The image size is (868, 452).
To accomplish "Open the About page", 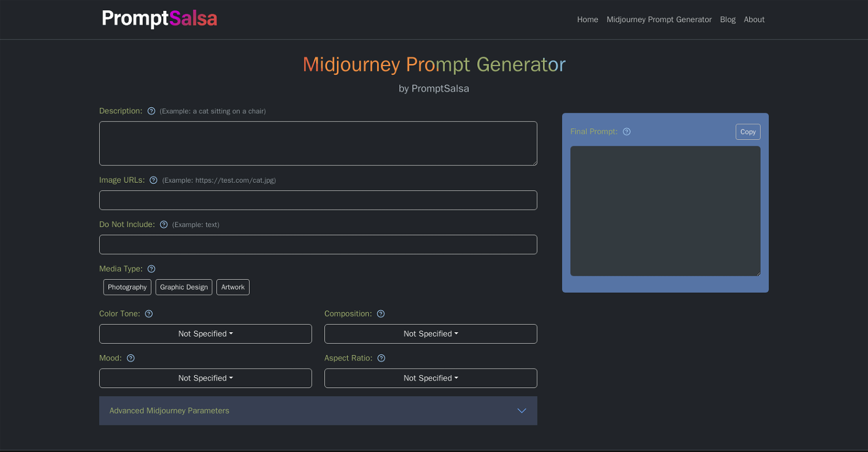I will [x=754, y=20].
